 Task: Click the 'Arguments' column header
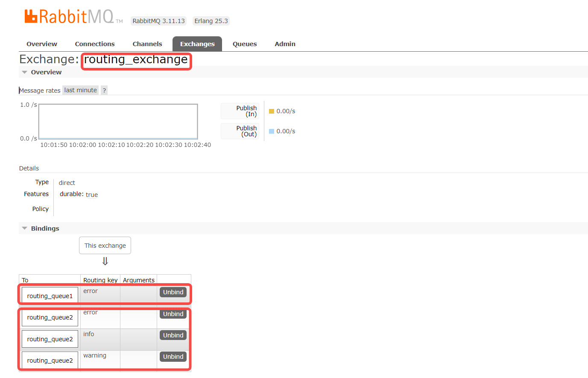pos(139,280)
